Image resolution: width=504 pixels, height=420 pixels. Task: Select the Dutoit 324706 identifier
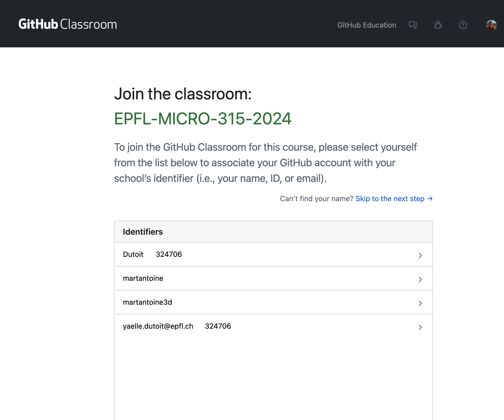(152, 254)
